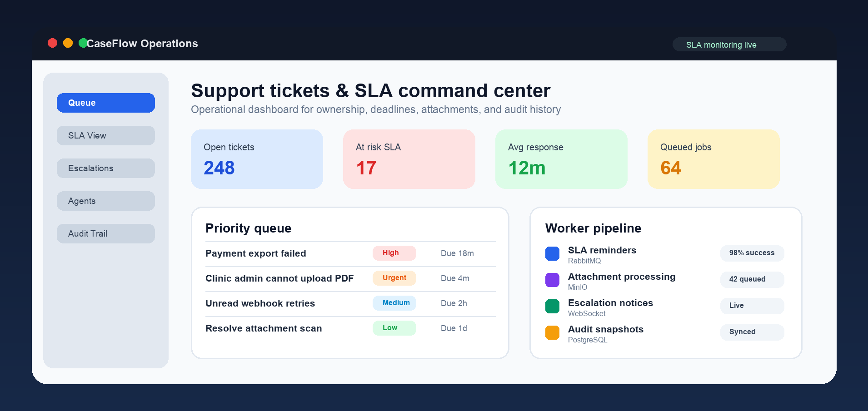Open the Queued jobs card
The height and width of the screenshot is (411, 868).
(713, 159)
